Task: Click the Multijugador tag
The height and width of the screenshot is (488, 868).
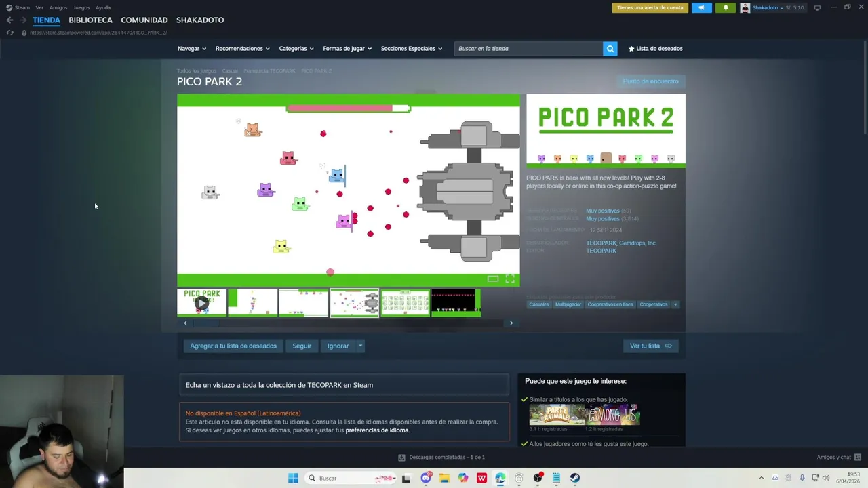Action: [x=568, y=304]
